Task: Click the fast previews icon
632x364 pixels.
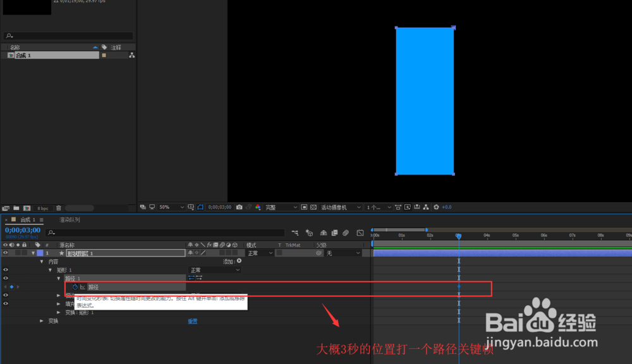Action: 408,207
